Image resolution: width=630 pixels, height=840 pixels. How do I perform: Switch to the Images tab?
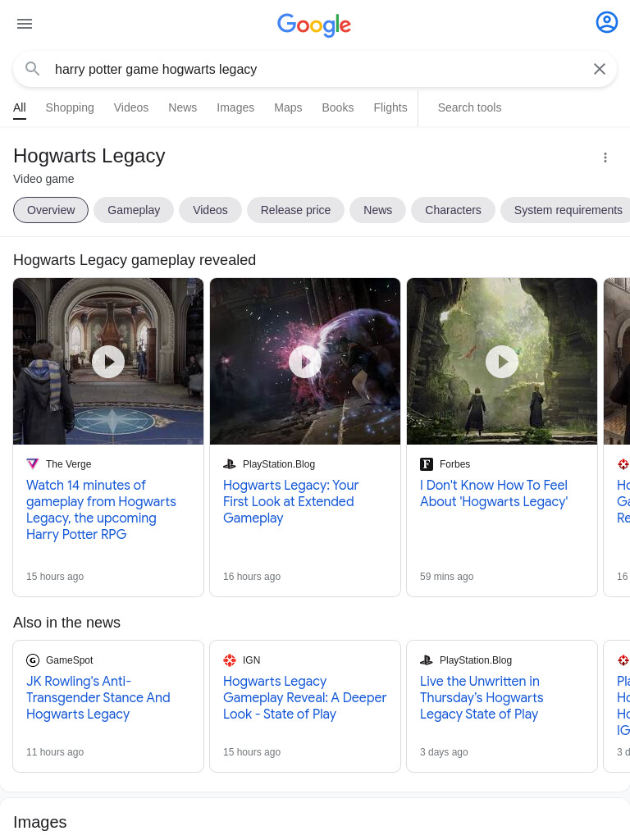pyautogui.click(x=235, y=107)
